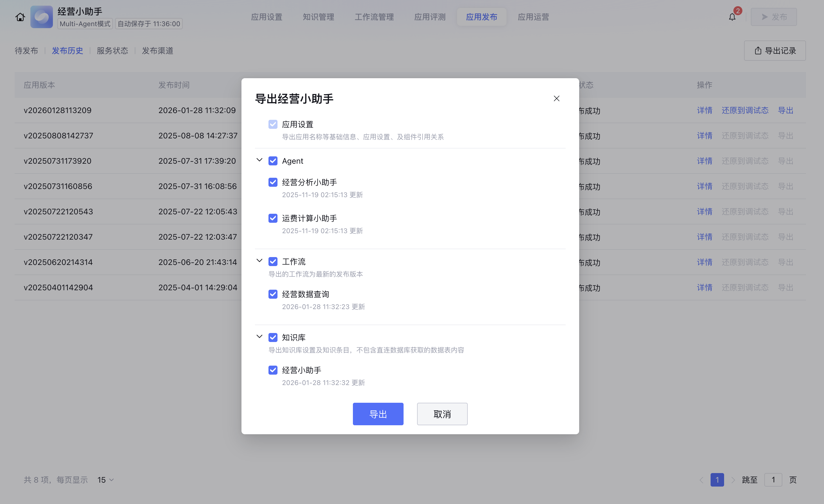Viewport: 824px width, 504px height.
Task: View 详情 for v20250722120347
Action: (x=704, y=237)
